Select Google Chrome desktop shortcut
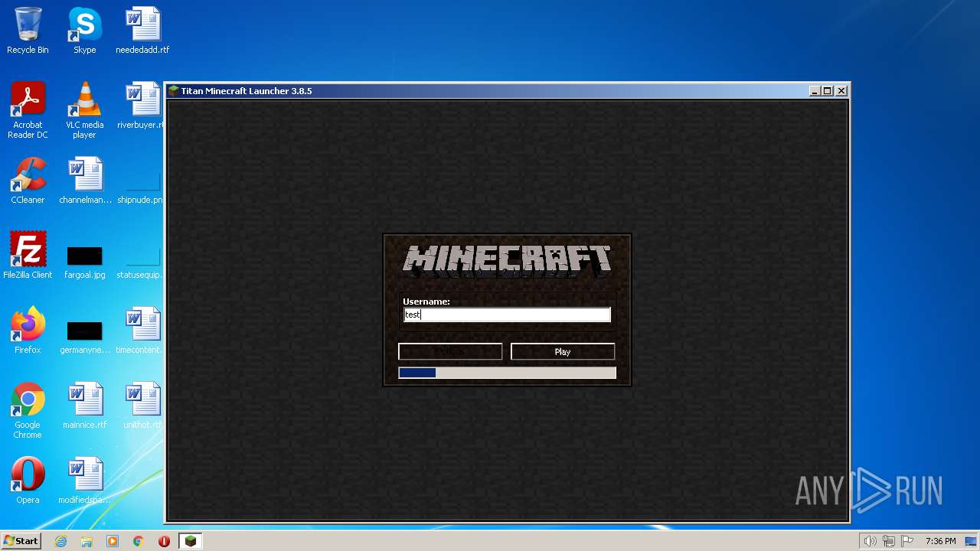Image resolution: width=980 pixels, height=551 pixels. tap(28, 410)
